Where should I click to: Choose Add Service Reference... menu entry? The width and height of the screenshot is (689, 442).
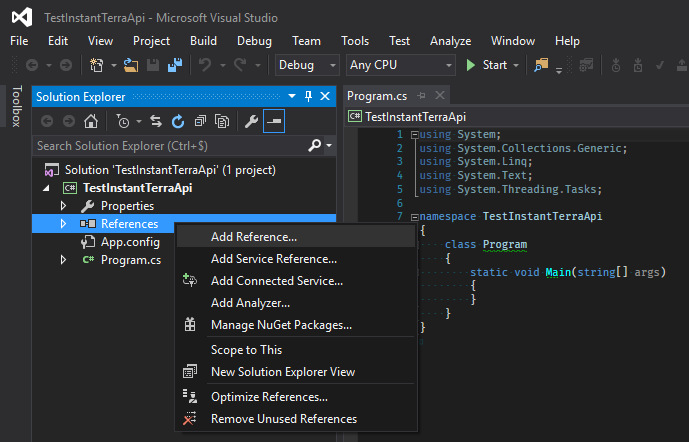pyautogui.click(x=296, y=259)
